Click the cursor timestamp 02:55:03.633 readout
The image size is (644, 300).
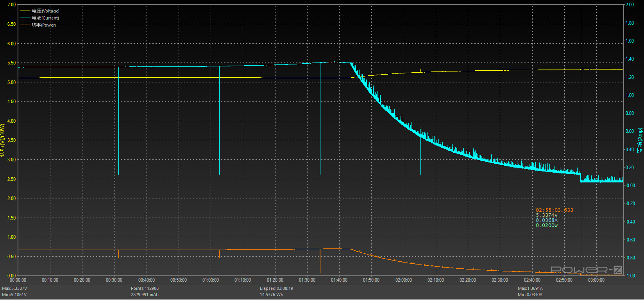(x=555, y=210)
